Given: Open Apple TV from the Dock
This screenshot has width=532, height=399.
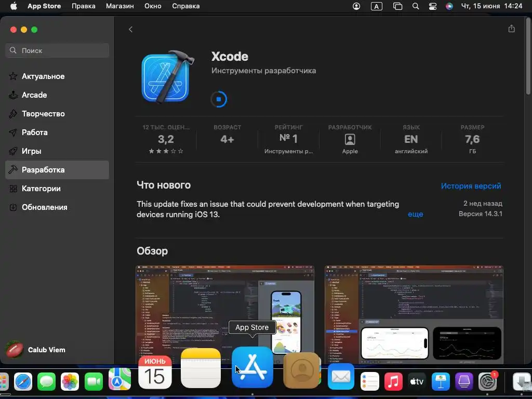Looking at the screenshot, I should [417, 381].
